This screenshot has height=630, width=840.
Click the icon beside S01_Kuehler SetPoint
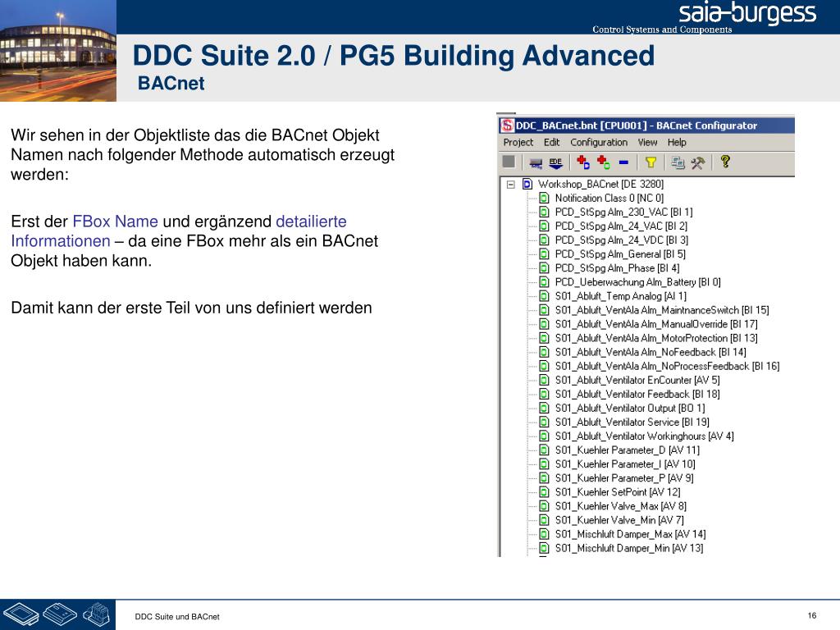pos(545,492)
